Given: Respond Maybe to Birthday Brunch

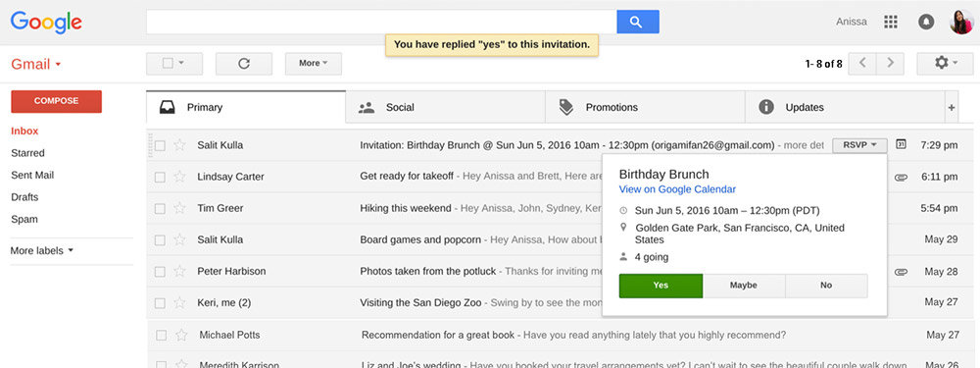Looking at the screenshot, I should (744, 286).
